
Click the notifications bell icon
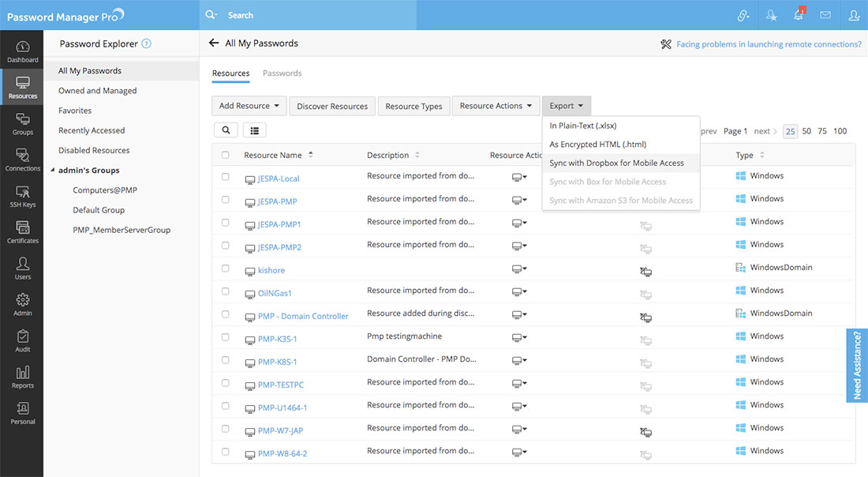799,15
